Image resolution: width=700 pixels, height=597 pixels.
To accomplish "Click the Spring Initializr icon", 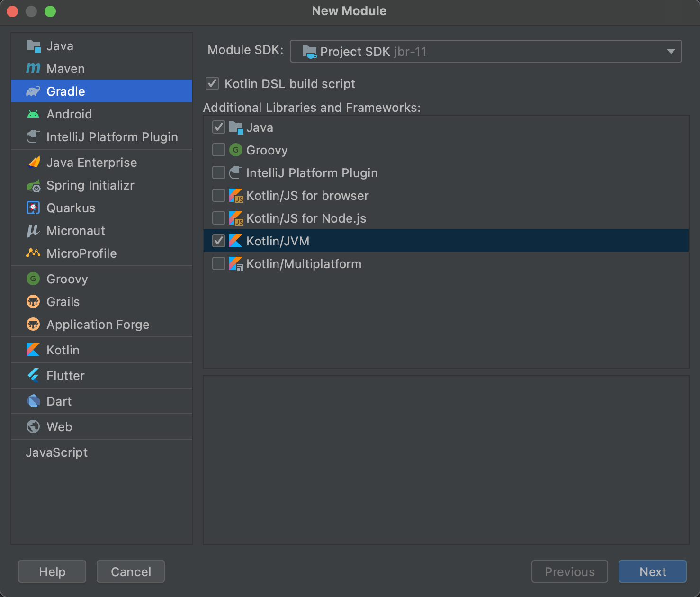I will (33, 185).
